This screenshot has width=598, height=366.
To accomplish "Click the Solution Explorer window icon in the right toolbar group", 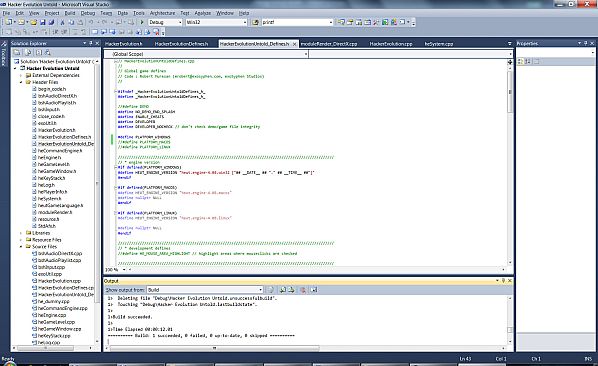I will tap(341, 22).
